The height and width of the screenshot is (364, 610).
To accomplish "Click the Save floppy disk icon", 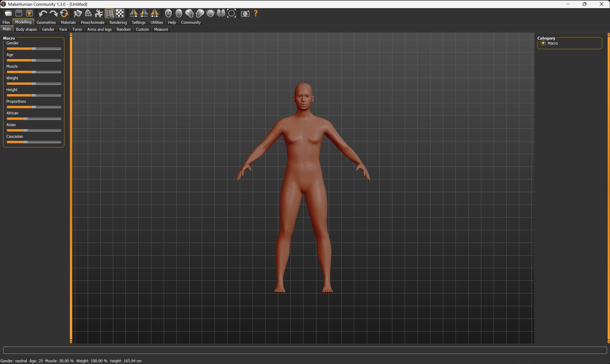I will [19, 13].
